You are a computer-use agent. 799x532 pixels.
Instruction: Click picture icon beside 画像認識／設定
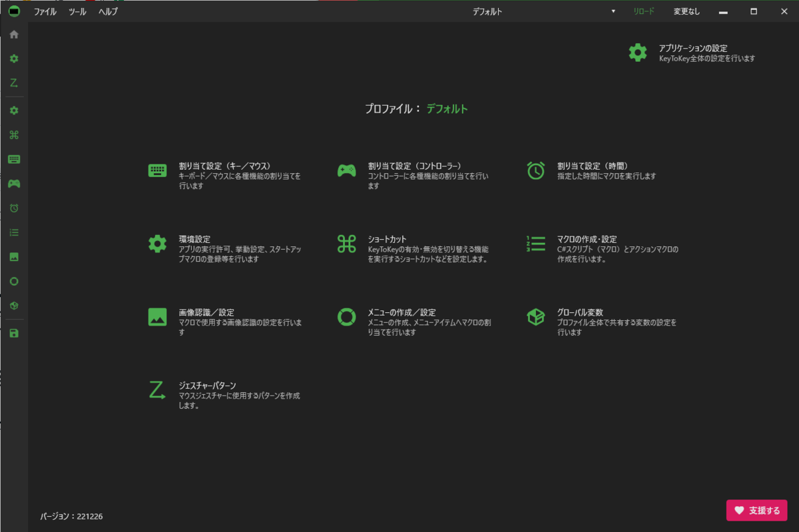pyautogui.click(x=158, y=317)
